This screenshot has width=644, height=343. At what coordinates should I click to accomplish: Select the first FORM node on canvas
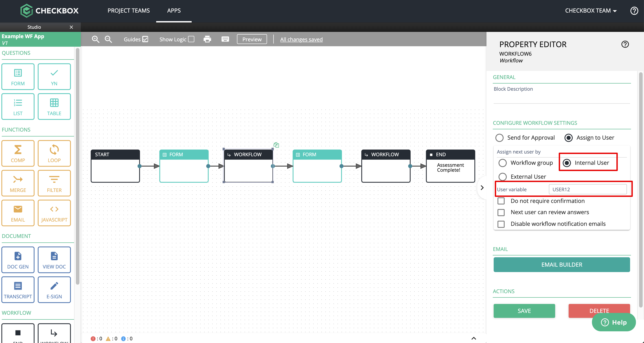point(184,166)
